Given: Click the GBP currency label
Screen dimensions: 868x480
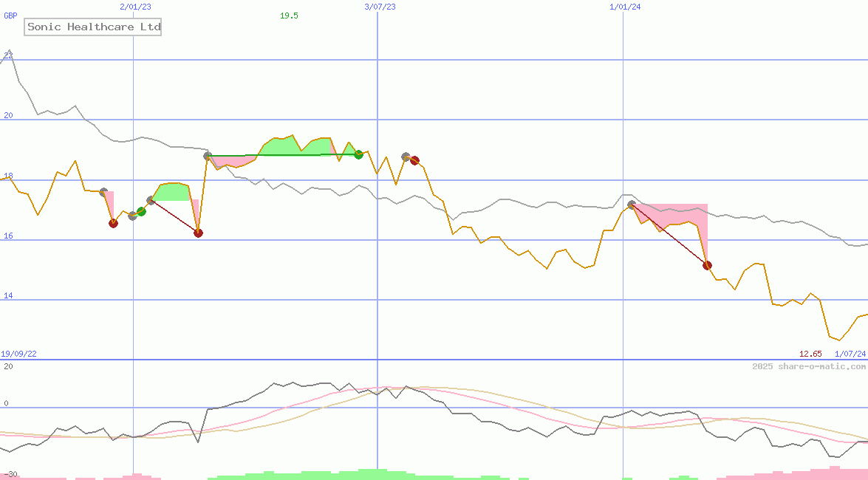Looking at the screenshot, I should click(10, 16).
